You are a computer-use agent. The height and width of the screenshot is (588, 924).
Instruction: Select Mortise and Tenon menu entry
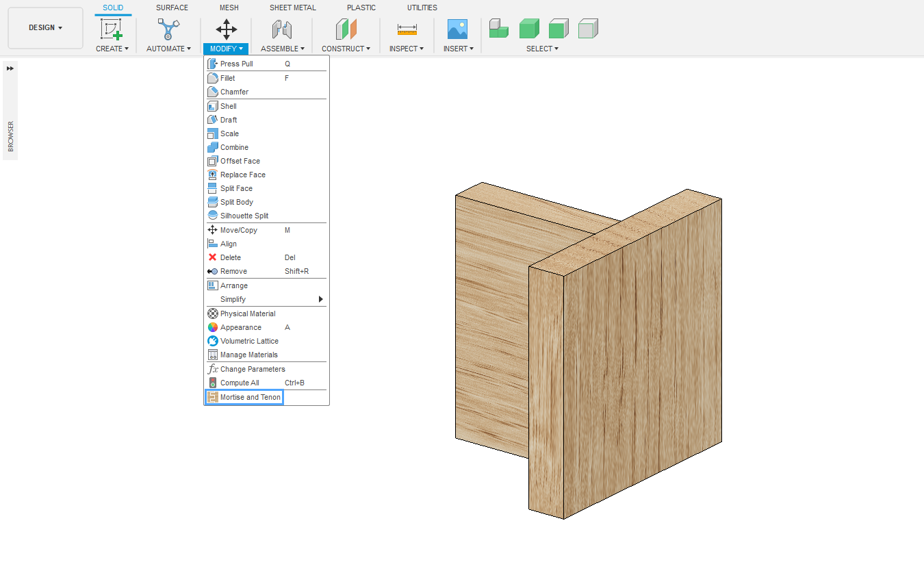250,397
